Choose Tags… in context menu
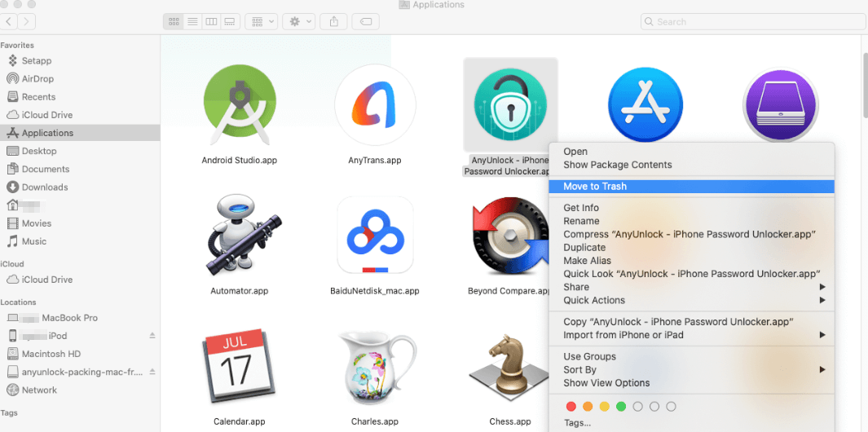The image size is (868, 432). click(691, 423)
